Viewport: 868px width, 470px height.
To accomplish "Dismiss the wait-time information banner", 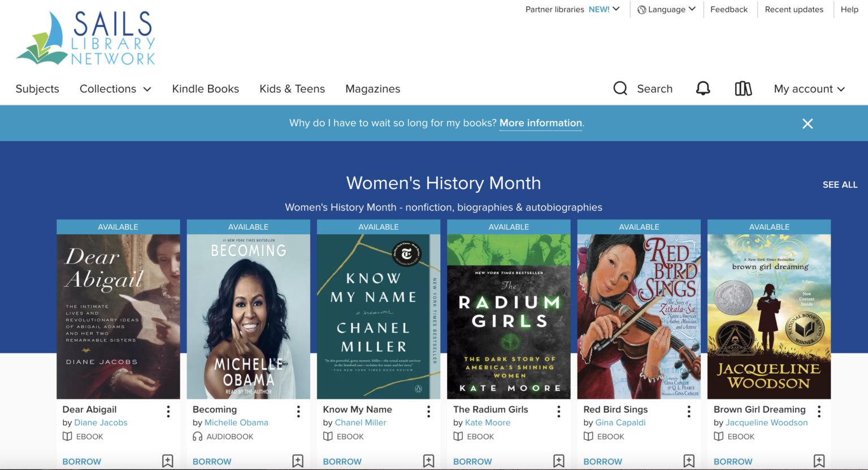I will tap(808, 123).
